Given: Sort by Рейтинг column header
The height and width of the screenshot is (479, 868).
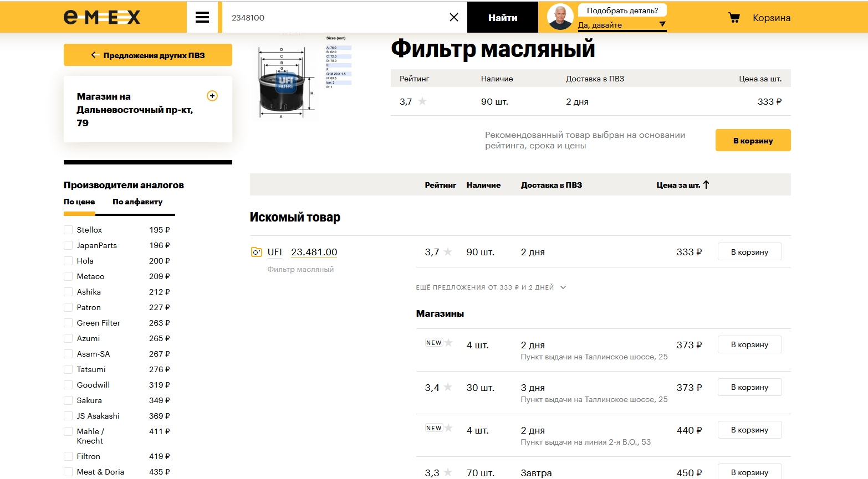Looking at the screenshot, I should click(x=441, y=185).
